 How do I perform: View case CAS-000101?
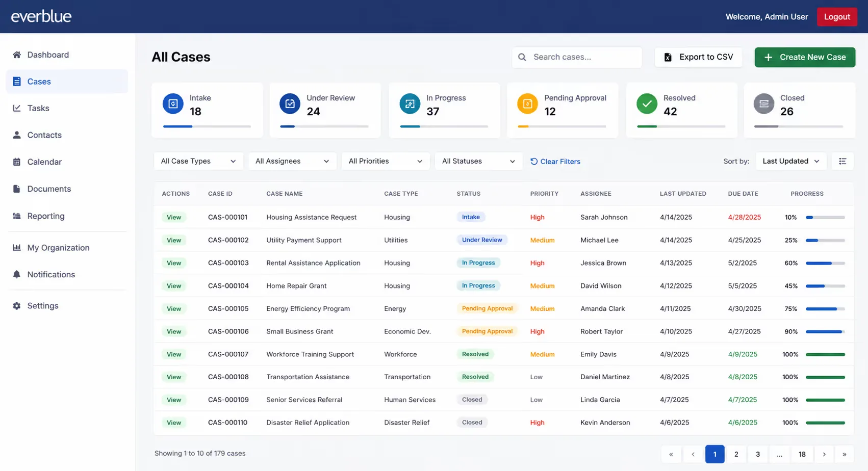click(174, 217)
